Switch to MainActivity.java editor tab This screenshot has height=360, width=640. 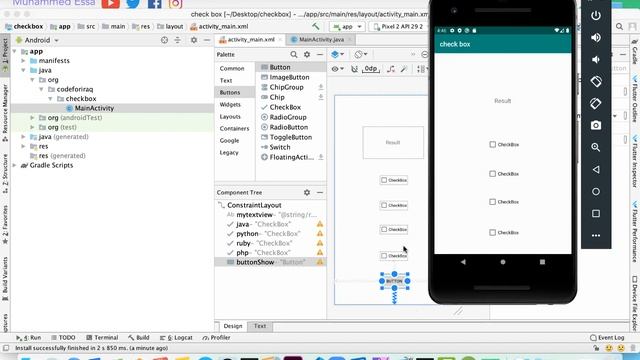click(x=320, y=40)
